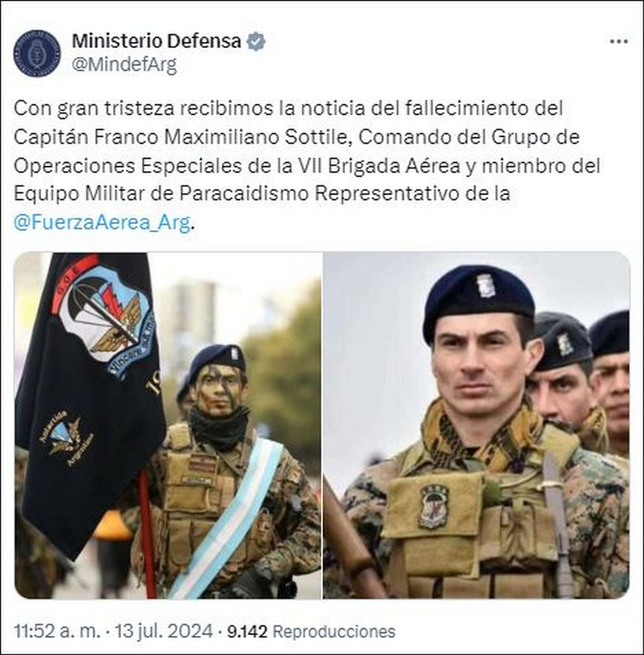
Task: Click the chest patch on tan vest
Action: pos(434,506)
